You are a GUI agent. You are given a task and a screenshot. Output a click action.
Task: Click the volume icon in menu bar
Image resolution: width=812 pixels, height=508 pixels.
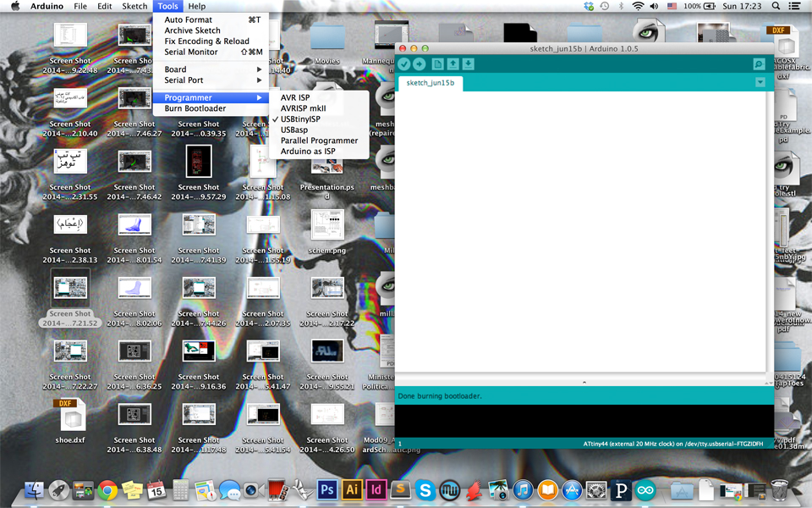654,6
